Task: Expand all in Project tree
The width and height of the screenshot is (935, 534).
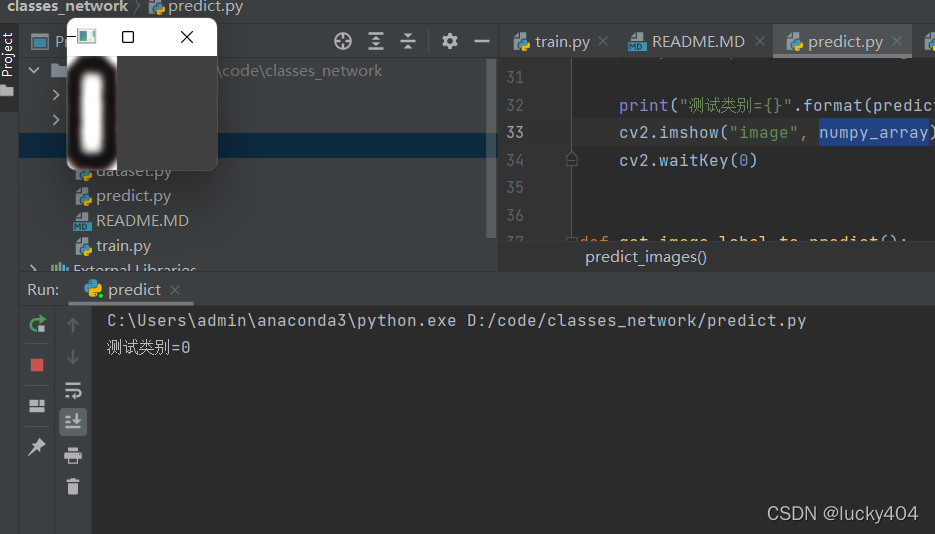Action: click(x=376, y=41)
